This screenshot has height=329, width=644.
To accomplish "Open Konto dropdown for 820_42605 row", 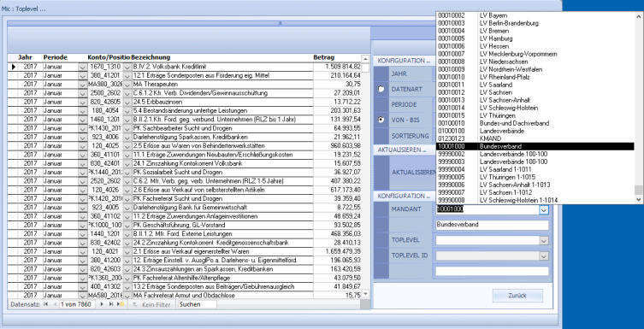I will (x=127, y=102).
